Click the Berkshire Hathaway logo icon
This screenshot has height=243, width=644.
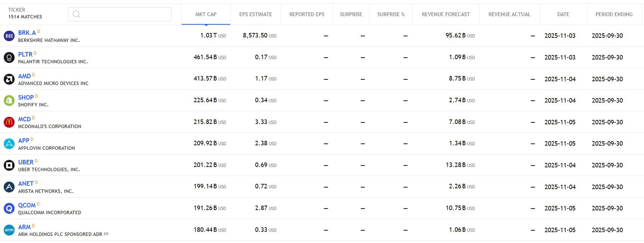(x=9, y=36)
